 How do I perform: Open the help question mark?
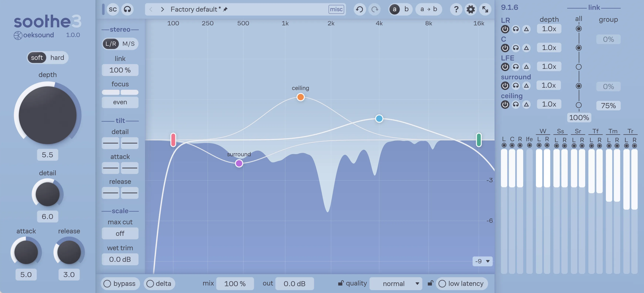pyautogui.click(x=456, y=9)
